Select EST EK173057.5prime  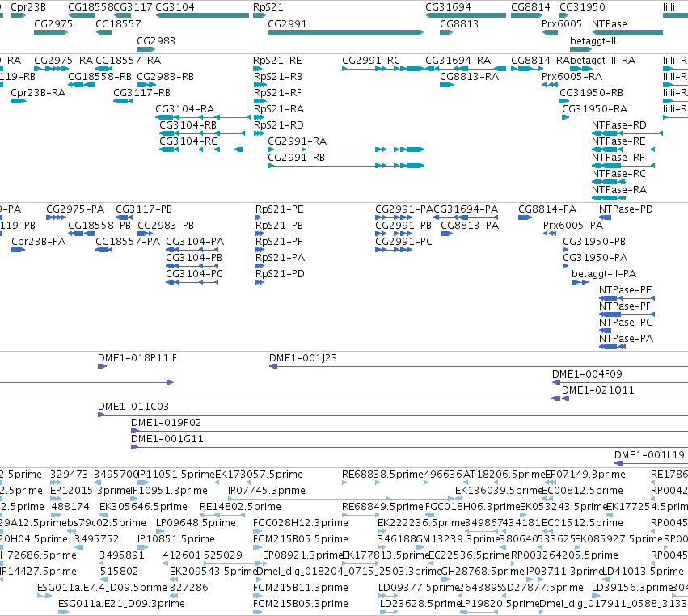tap(233, 483)
